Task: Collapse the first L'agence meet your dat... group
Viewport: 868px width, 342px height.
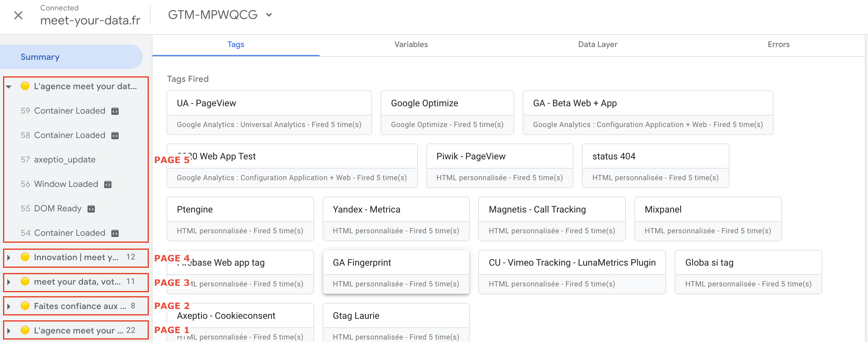Action: pos(9,87)
